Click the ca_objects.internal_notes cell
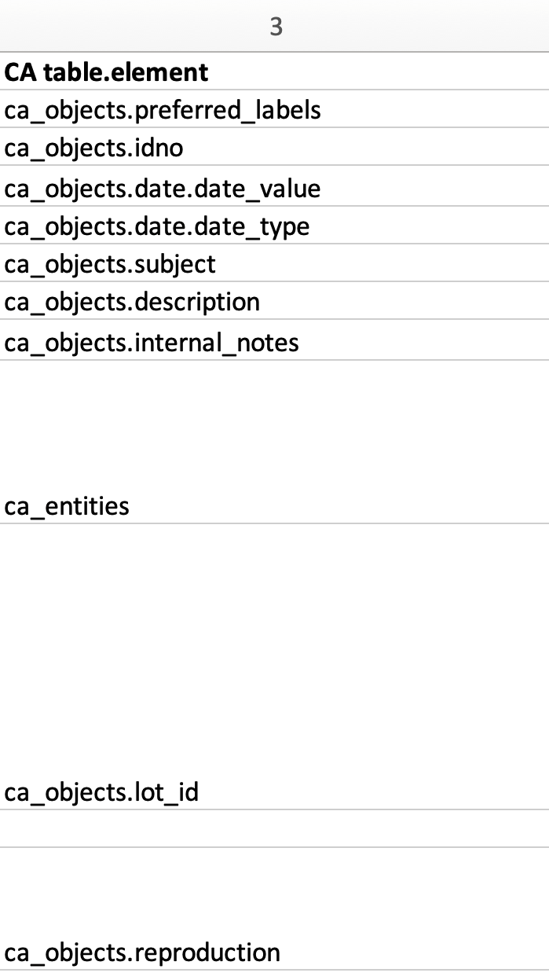The height and width of the screenshot is (980, 549). point(152,343)
